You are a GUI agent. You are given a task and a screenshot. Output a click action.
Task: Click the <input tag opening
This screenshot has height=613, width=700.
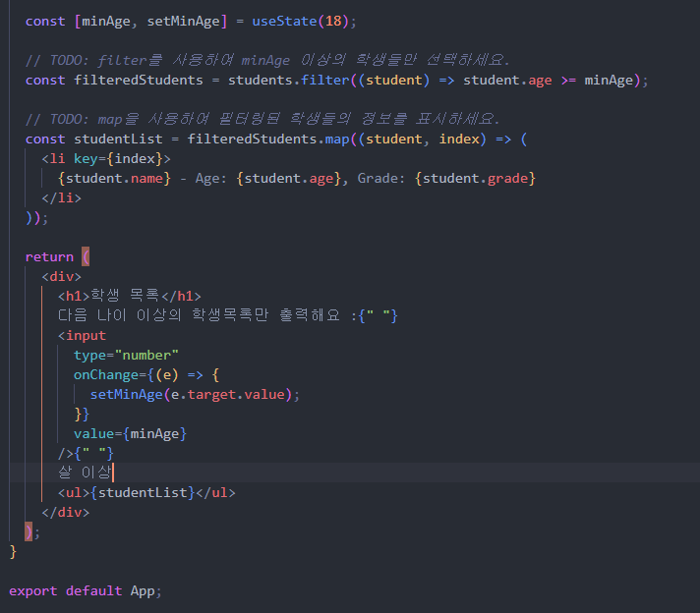pyautogui.click(x=83, y=336)
